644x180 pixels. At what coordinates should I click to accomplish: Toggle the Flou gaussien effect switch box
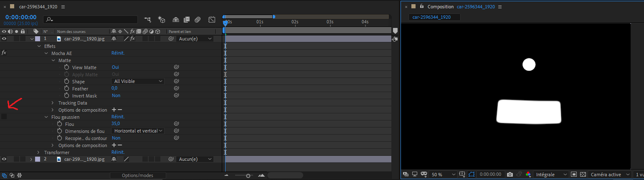[4, 117]
